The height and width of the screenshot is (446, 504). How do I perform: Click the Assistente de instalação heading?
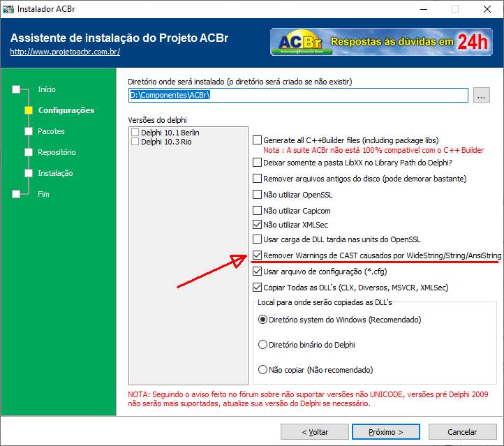click(119, 38)
